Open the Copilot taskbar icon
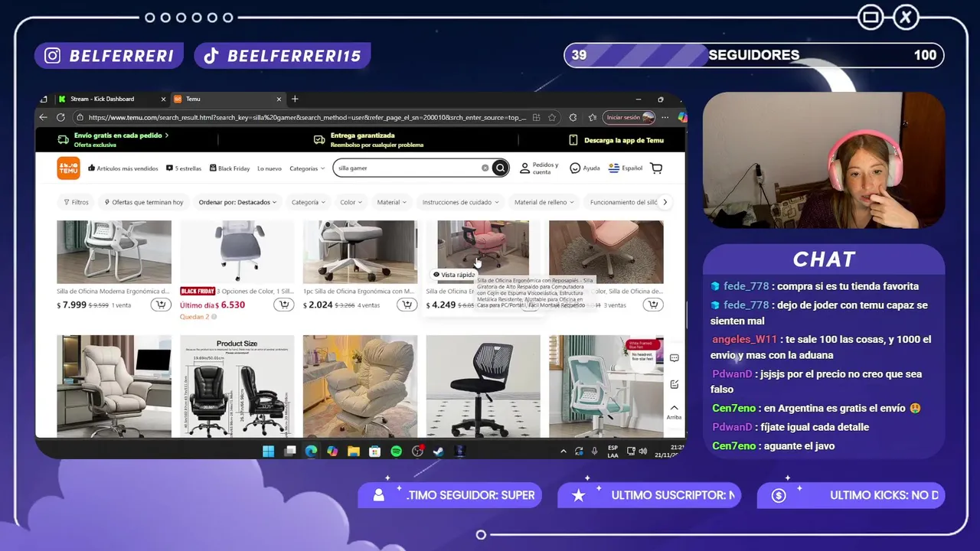Image resolution: width=980 pixels, height=551 pixels. pos(332,452)
